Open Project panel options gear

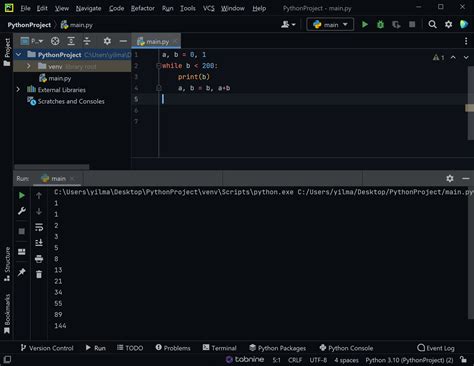107,41
